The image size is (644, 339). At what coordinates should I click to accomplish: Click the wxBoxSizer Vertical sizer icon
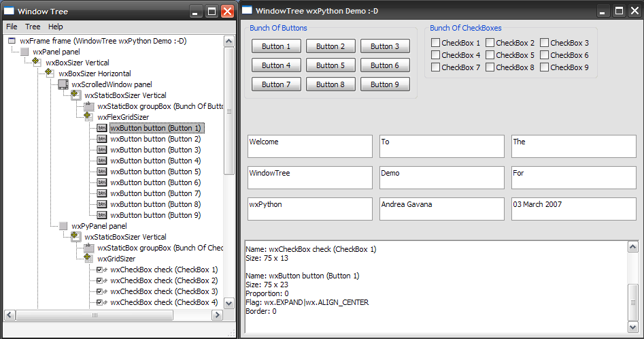pyautogui.click(x=37, y=63)
